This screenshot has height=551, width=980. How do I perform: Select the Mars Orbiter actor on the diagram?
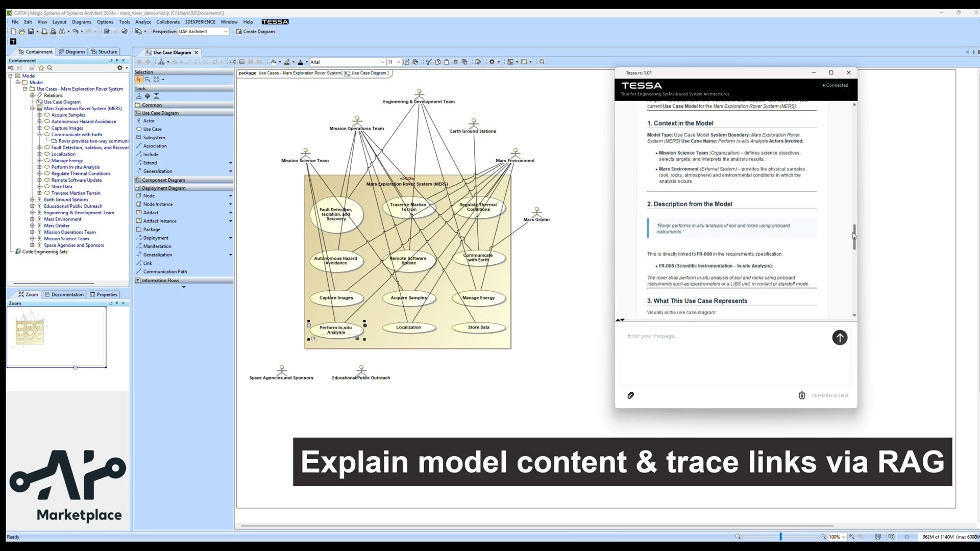pyautogui.click(x=536, y=214)
